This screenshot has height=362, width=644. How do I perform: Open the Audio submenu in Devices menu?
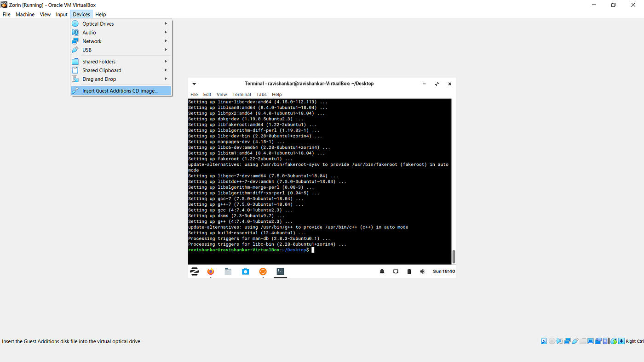point(121,32)
